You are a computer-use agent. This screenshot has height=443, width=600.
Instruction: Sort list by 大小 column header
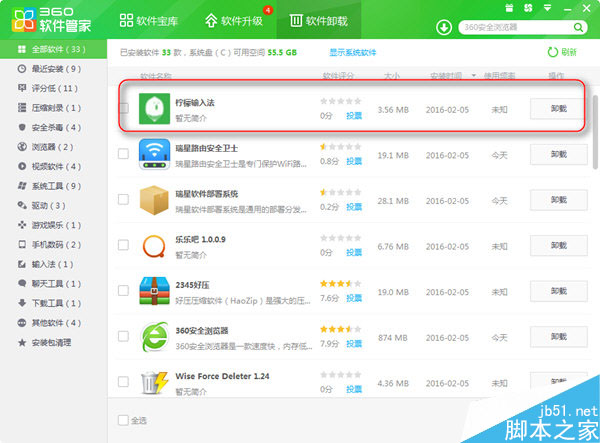[392, 76]
